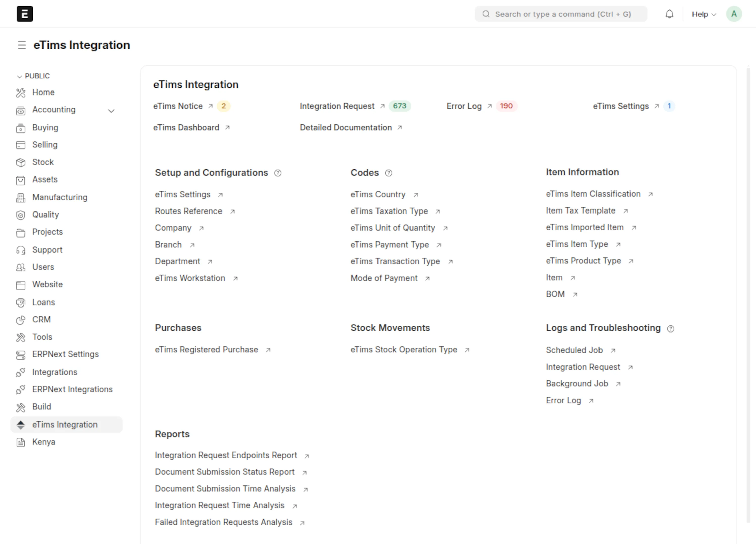Click the Users sidebar icon
756x544 pixels.
coord(21,267)
